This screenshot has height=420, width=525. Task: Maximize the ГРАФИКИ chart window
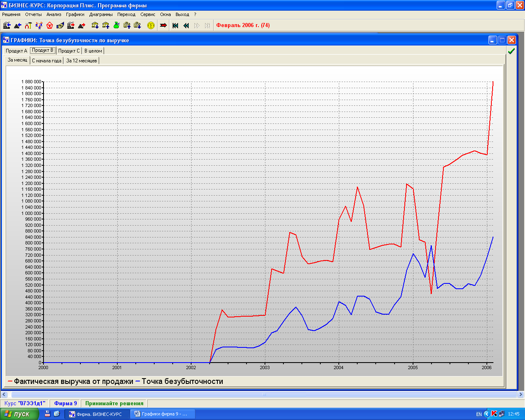coord(502,40)
